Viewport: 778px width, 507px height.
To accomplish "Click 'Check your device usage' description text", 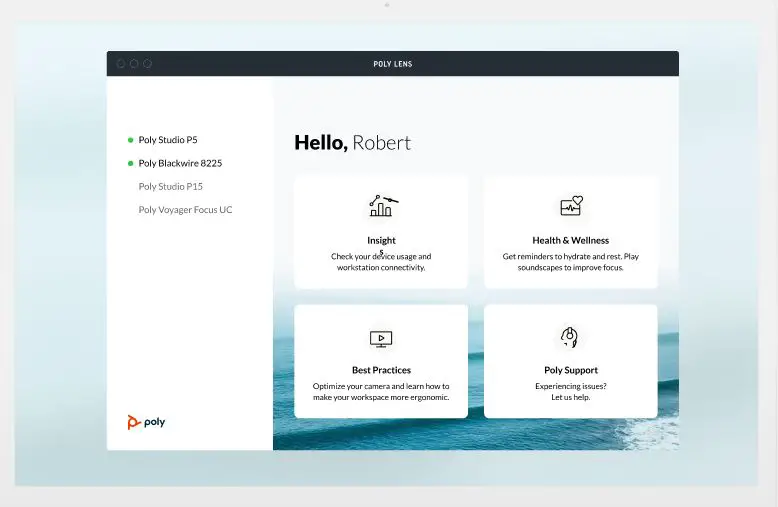I will [x=381, y=262].
